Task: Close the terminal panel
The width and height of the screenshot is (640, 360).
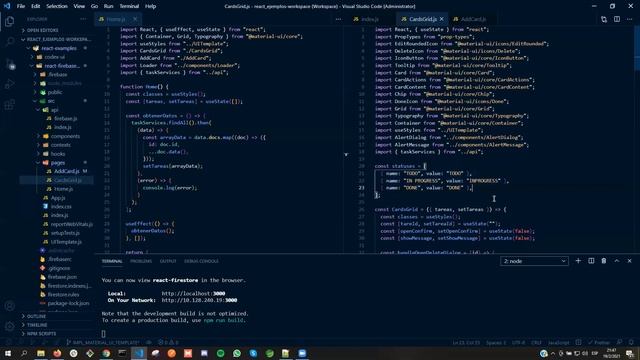Action: (x=629, y=261)
